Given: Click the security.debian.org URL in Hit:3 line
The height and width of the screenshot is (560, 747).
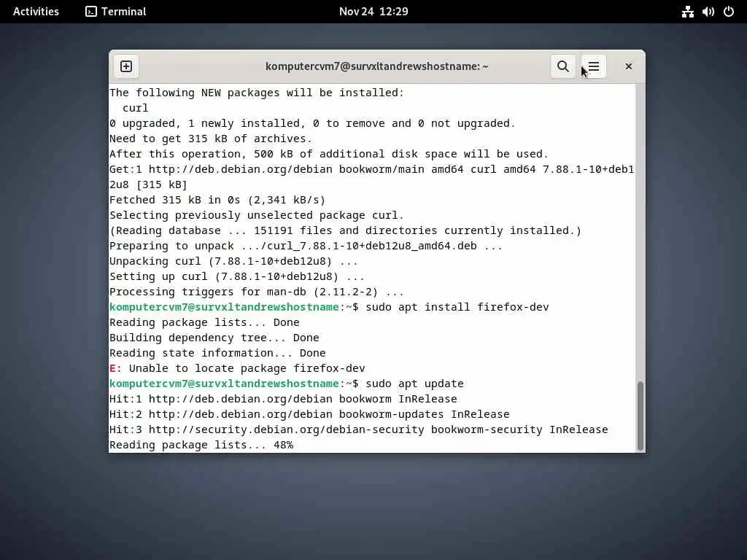Looking at the screenshot, I should (x=286, y=429).
